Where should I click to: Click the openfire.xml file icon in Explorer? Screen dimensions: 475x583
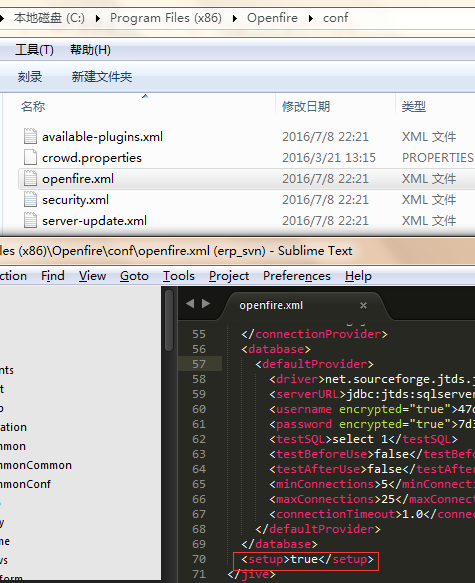pyautogui.click(x=30, y=178)
